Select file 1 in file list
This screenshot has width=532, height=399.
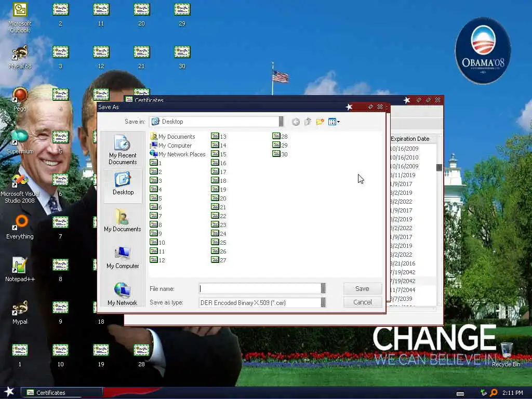[x=156, y=163]
